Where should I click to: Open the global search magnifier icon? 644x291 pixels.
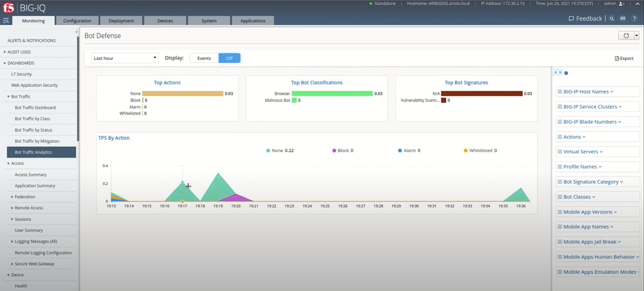click(612, 19)
